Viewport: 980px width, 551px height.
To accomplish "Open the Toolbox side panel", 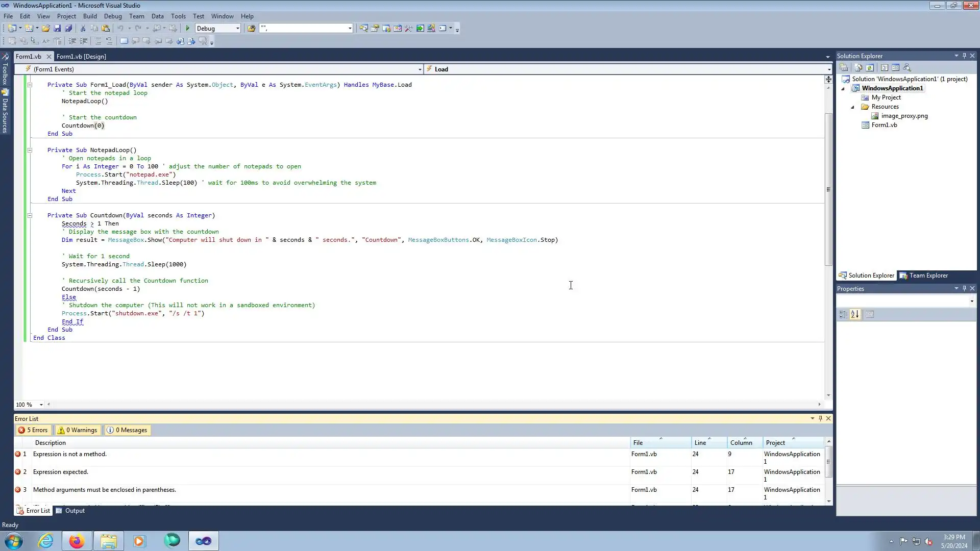I will [x=5, y=71].
